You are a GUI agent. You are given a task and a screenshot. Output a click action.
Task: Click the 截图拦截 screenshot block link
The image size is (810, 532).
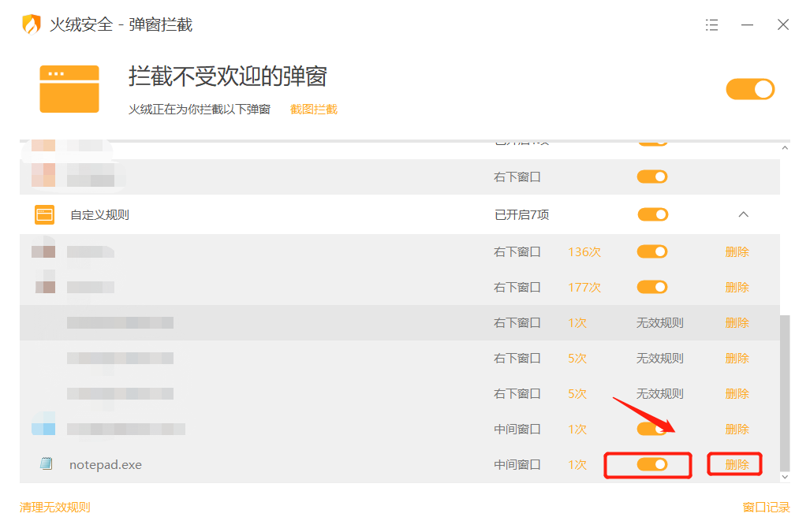(313, 110)
